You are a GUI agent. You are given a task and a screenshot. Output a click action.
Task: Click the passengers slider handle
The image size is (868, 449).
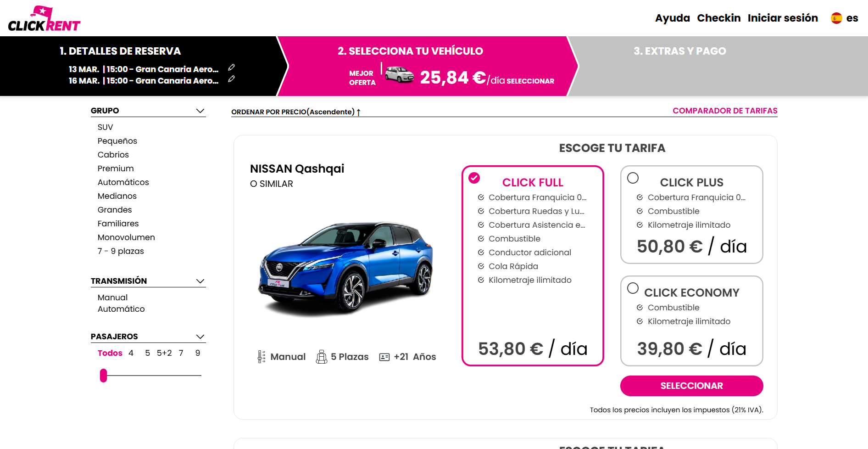coord(104,376)
